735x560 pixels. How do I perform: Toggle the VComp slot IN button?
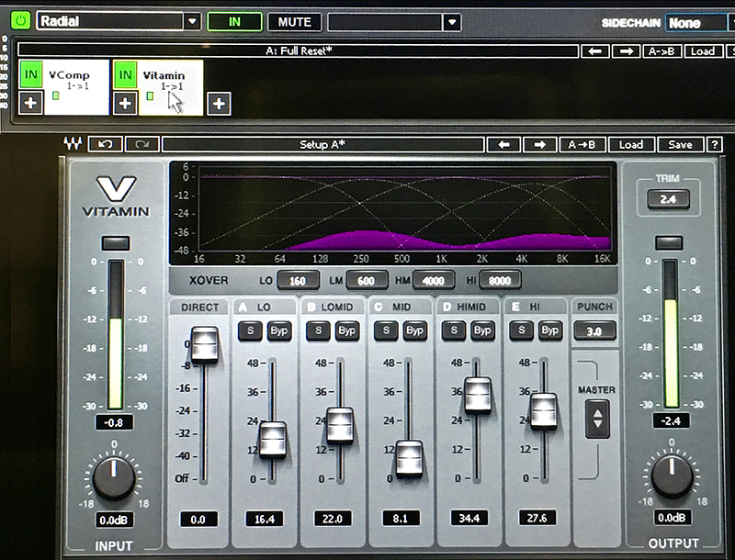[x=31, y=74]
